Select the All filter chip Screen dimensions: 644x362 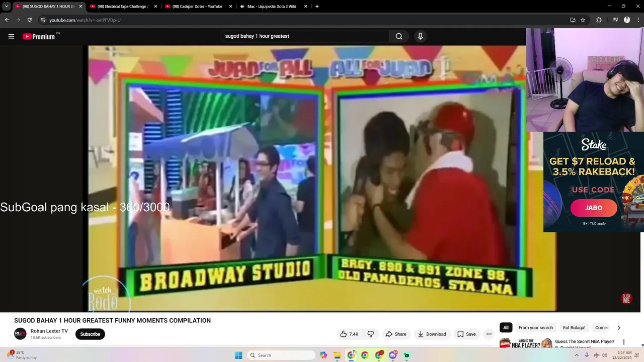[x=506, y=327]
